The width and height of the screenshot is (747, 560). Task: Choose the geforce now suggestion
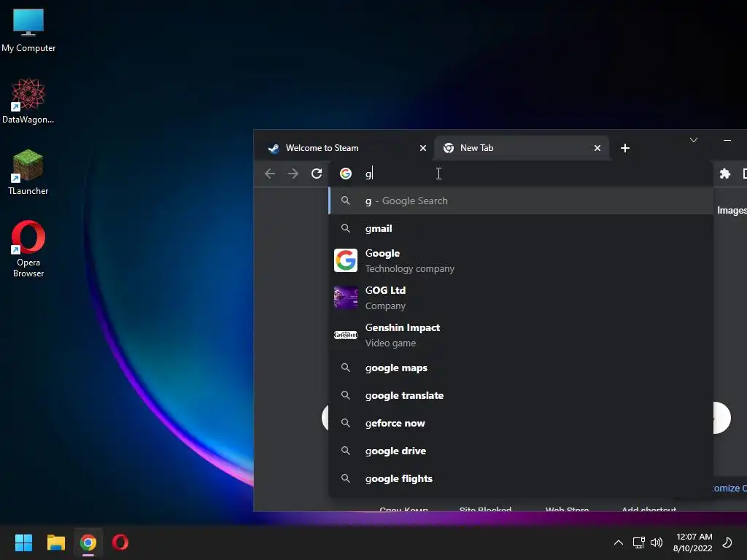[x=521, y=424]
